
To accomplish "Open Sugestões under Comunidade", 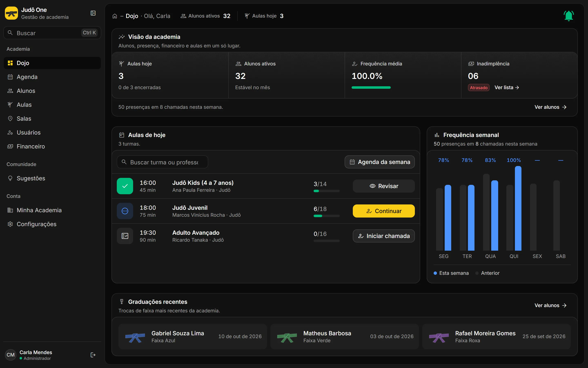I will click(x=52, y=178).
